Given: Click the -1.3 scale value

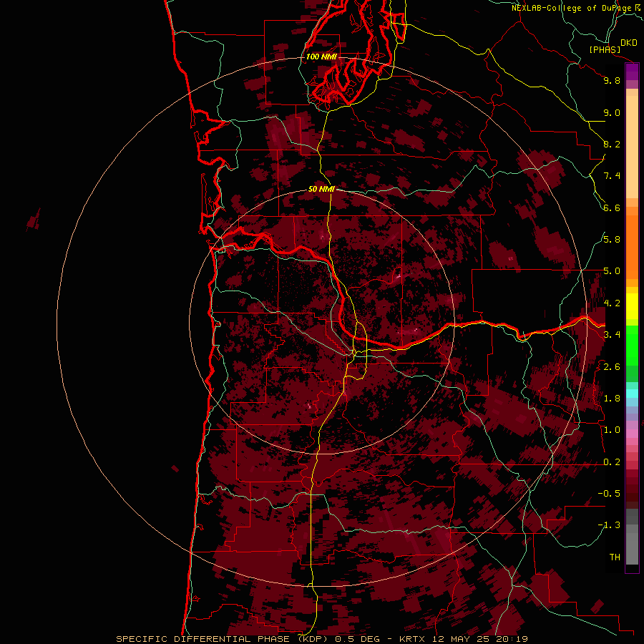Looking at the screenshot, I should click(609, 525).
